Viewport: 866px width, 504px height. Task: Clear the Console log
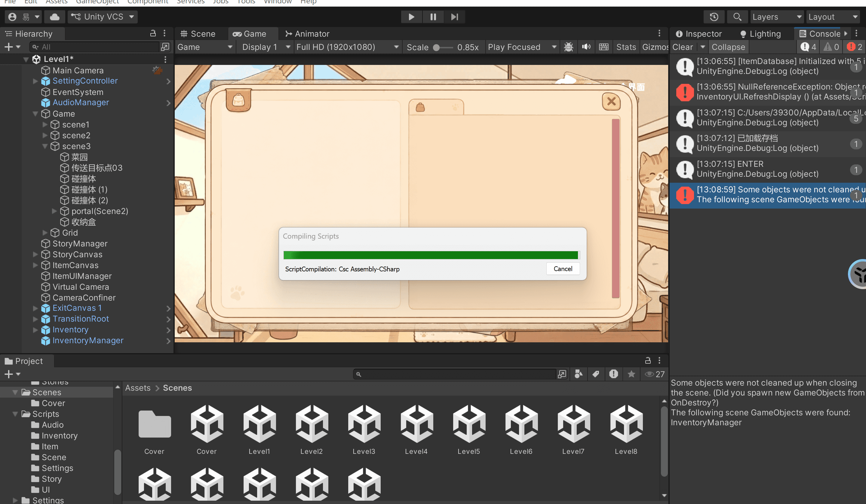point(683,47)
